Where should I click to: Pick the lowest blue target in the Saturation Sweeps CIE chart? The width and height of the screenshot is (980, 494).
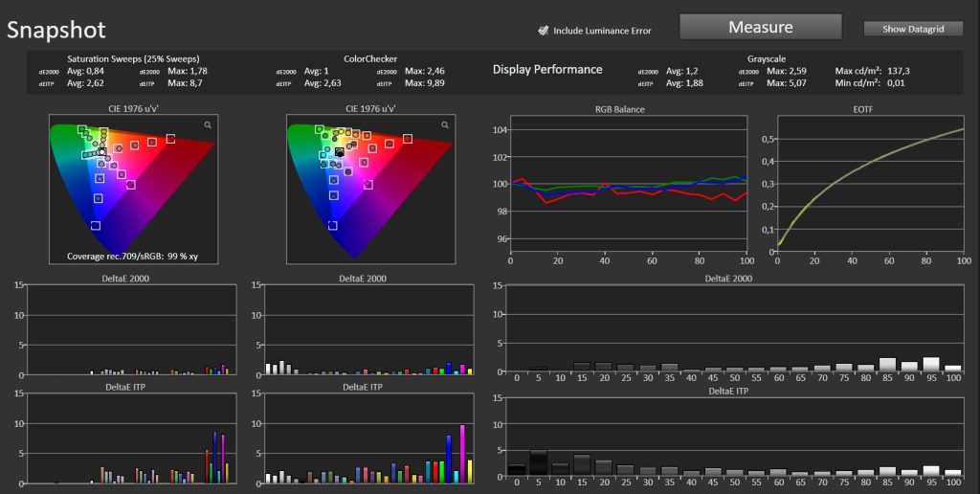[x=96, y=226]
